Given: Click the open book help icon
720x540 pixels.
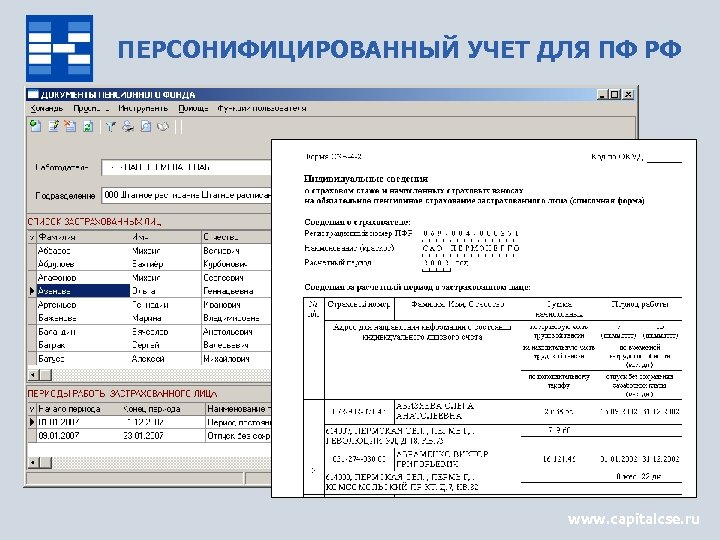Looking at the screenshot, I should click(x=163, y=126).
